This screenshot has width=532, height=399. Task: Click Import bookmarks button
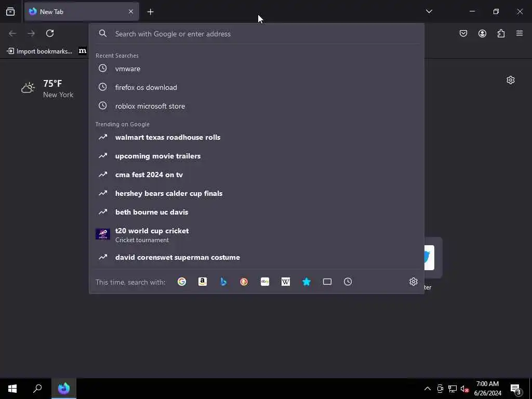[39, 51]
